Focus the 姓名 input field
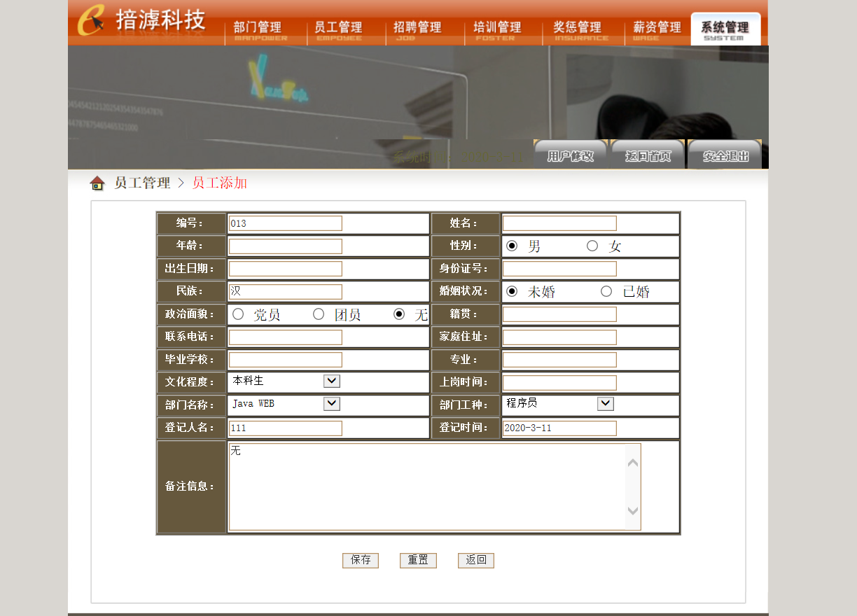 pos(559,223)
